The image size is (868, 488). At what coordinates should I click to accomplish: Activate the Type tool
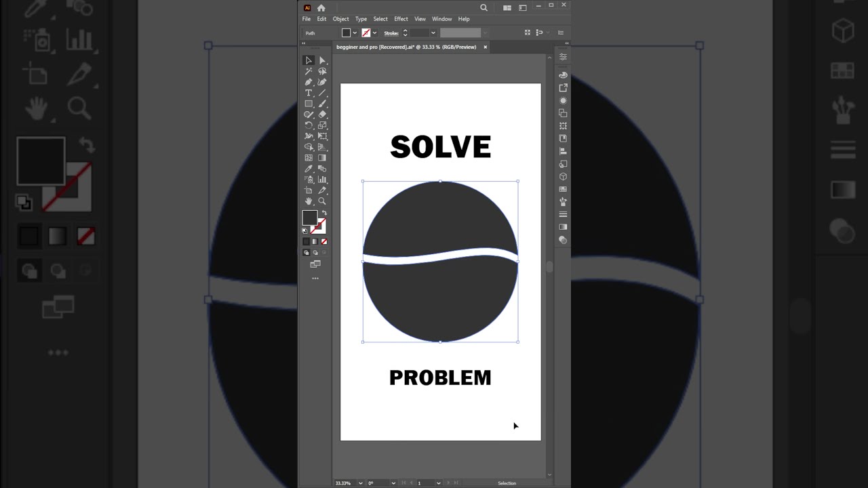[309, 93]
